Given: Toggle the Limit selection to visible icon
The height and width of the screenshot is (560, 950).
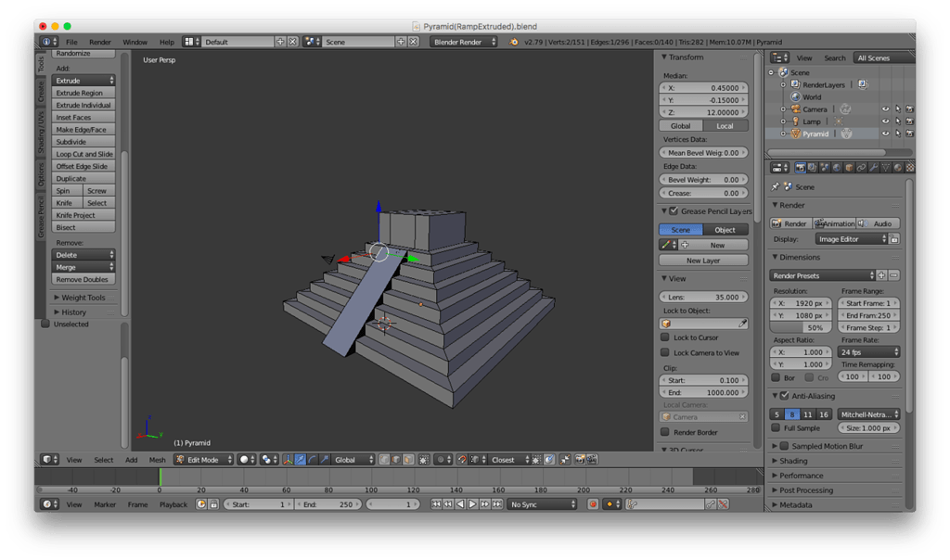Looking at the screenshot, I should (424, 460).
